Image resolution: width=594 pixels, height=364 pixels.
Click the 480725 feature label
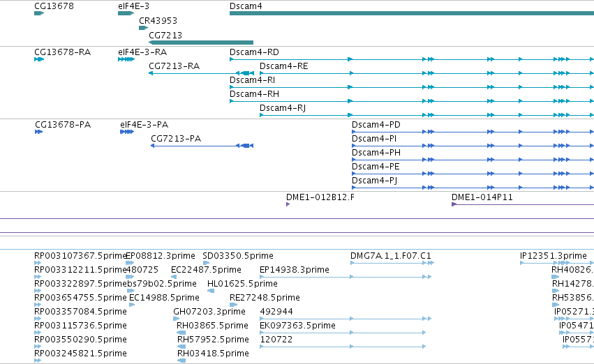142,270
